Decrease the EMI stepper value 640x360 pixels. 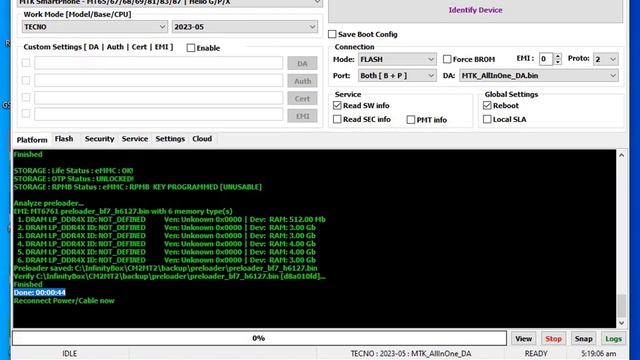click(x=558, y=62)
